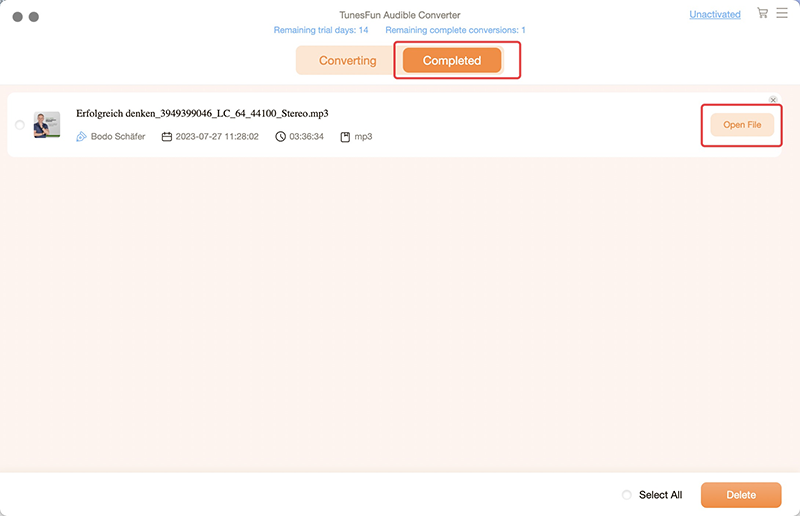800x516 pixels.
Task: Click the author name Bodo Schäfer
Action: coord(118,137)
